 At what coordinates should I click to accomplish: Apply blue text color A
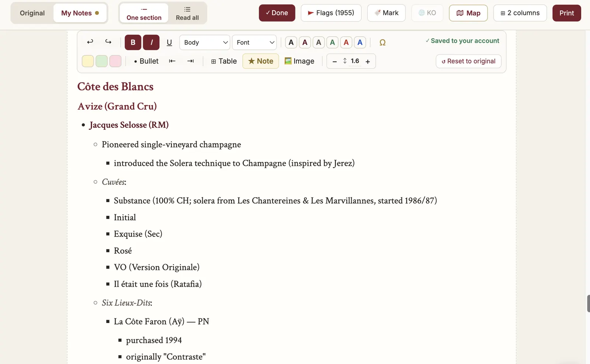click(x=360, y=42)
